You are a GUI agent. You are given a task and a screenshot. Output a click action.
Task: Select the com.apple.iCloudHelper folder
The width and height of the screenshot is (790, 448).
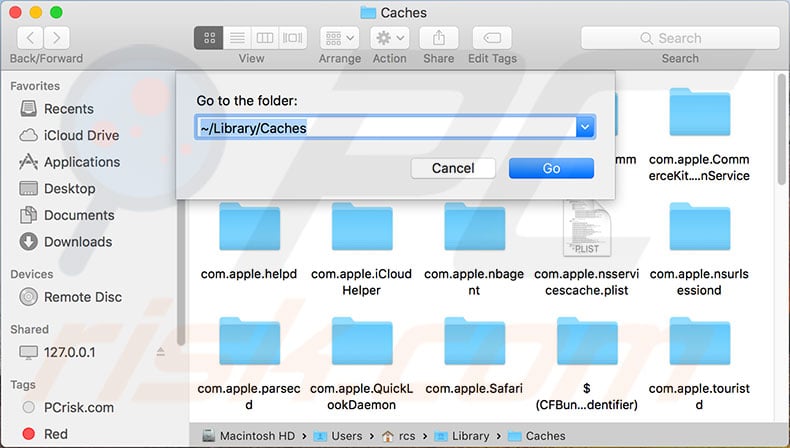click(361, 249)
